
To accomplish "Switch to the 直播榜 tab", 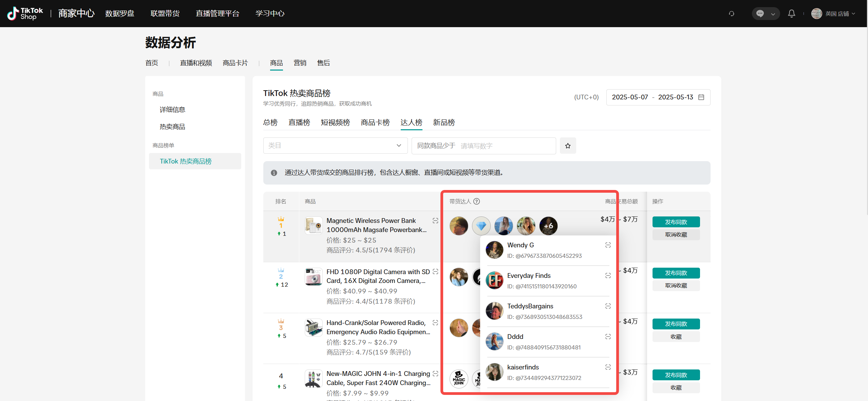I will 299,122.
